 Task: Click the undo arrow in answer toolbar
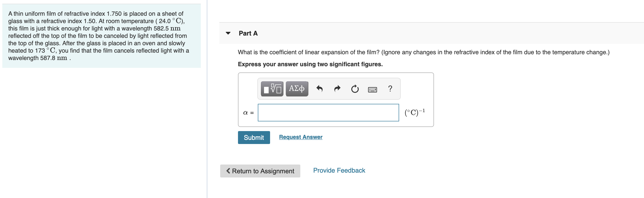point(319,89)
